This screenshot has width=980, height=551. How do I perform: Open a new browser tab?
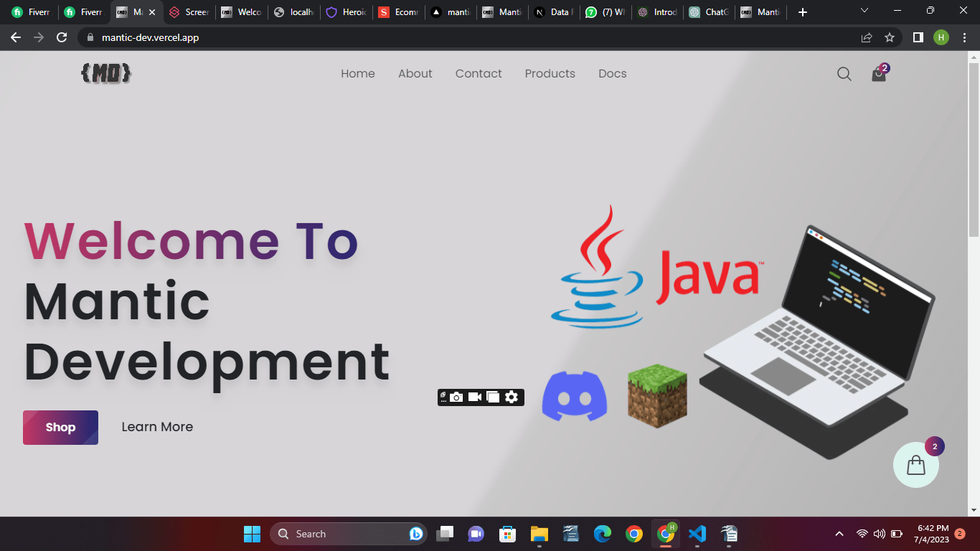[803, 12]
